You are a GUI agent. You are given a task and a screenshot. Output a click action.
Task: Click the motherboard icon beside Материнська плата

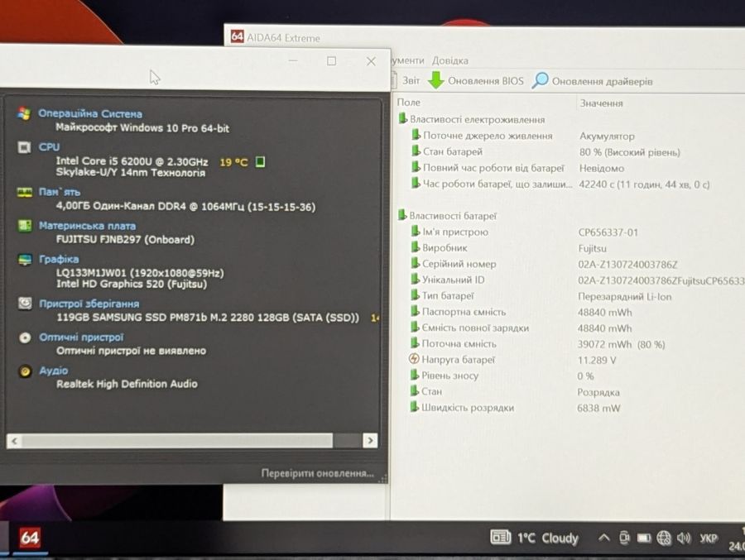pyautogui.click(x=24, y=226)
